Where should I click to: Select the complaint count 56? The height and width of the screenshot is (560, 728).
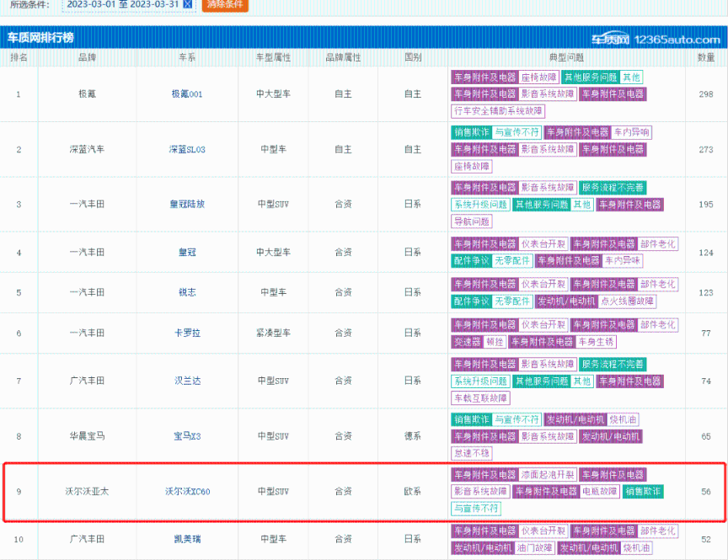point(706,491)
